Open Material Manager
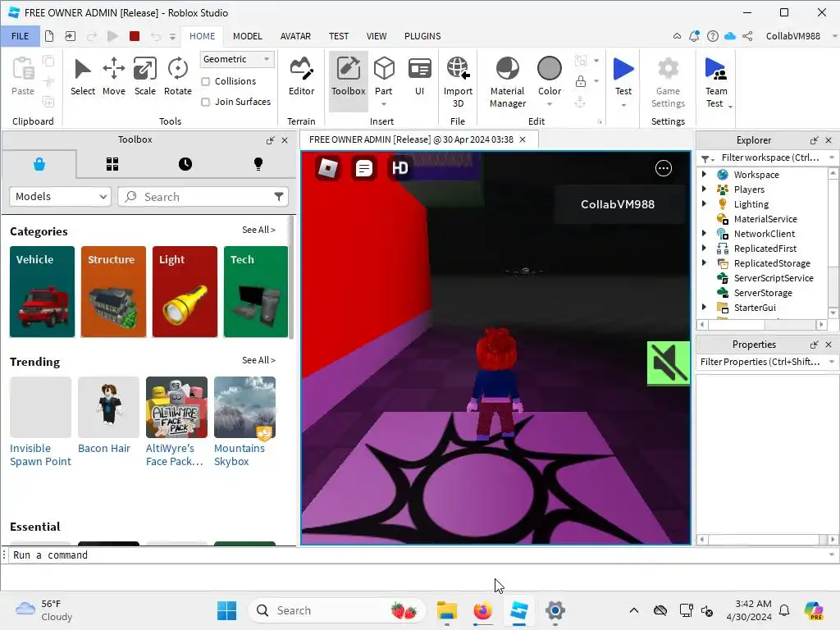The height and width of the screenshot is (630, 840). pyautogui.click(x=507, y=81)
